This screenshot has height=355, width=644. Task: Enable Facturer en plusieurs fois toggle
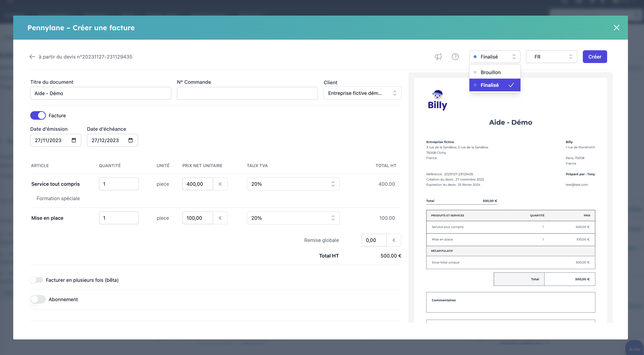point(37,280)
